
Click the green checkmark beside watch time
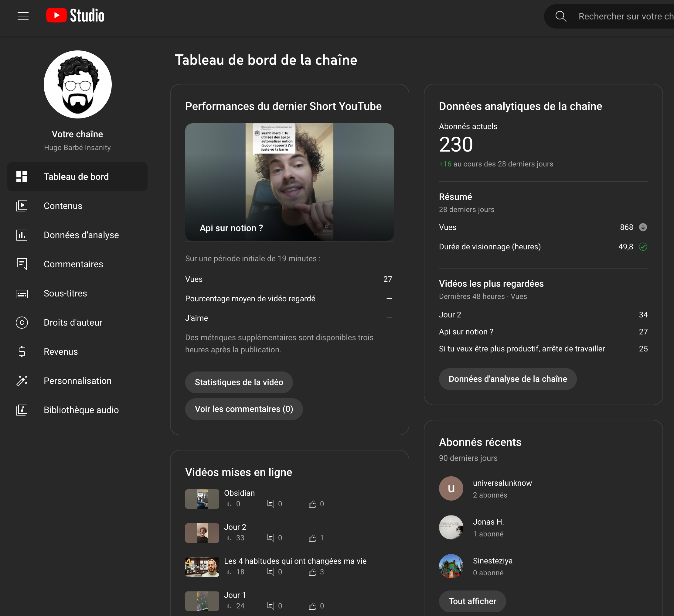[x=642, y=247]
